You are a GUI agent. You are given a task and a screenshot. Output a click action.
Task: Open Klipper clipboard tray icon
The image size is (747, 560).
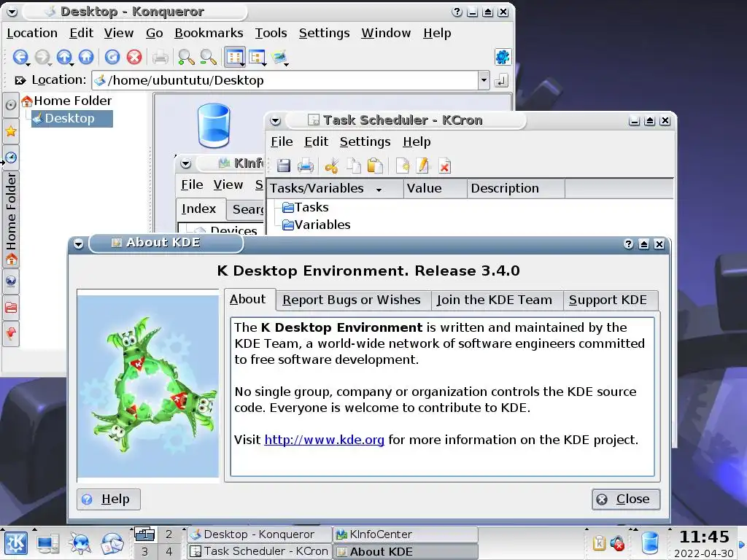click(x=599, y=543)
